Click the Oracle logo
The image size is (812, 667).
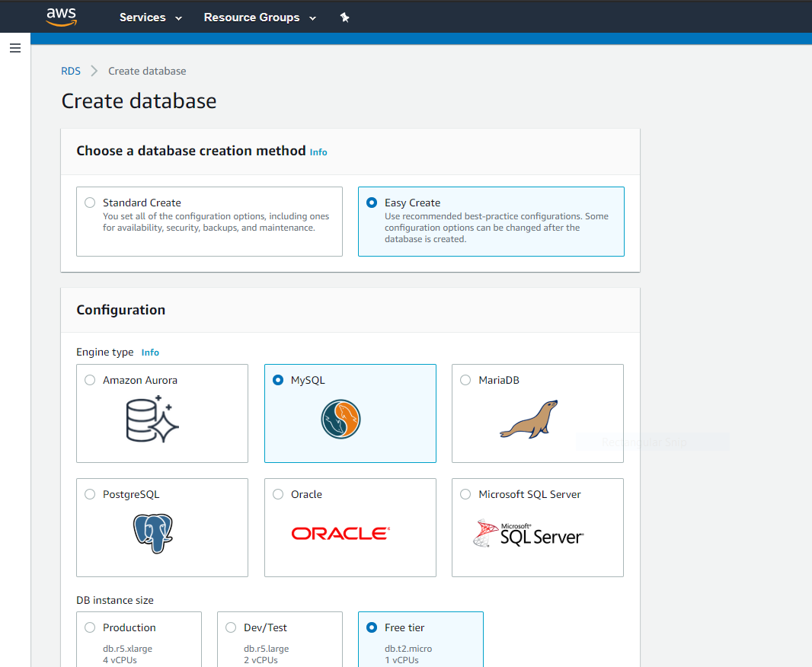340,534
